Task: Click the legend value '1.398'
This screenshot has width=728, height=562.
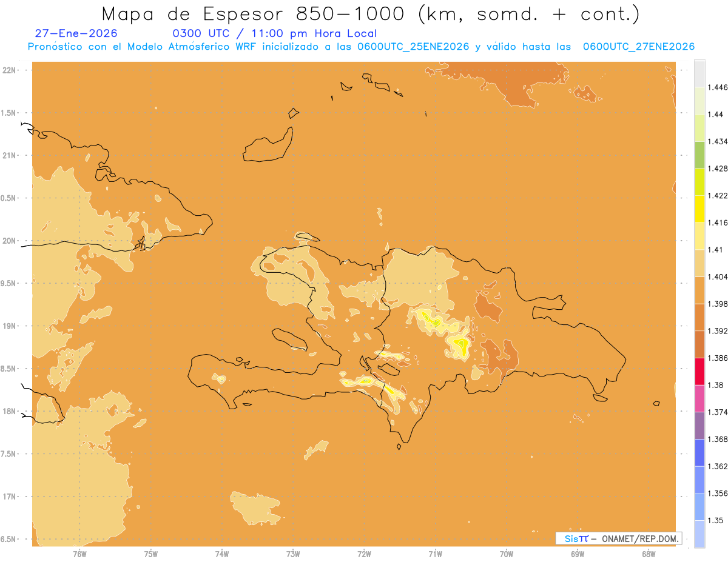Action: (718, 304)
